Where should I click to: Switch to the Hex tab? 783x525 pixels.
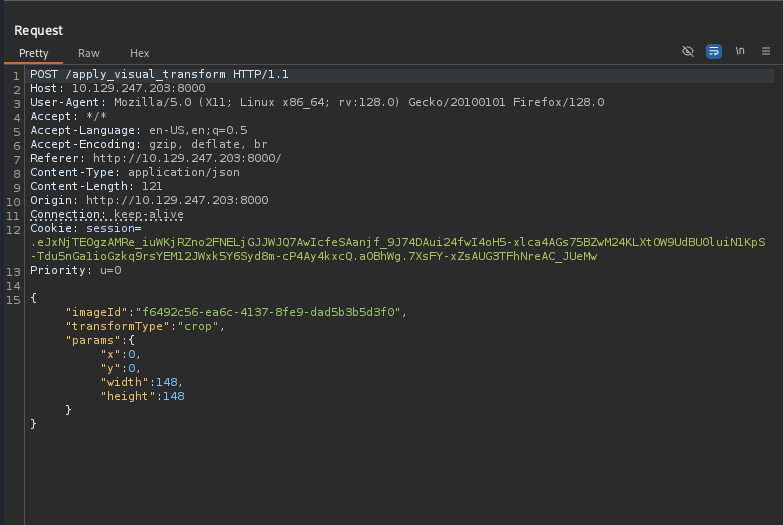click(x=140, y=53)
